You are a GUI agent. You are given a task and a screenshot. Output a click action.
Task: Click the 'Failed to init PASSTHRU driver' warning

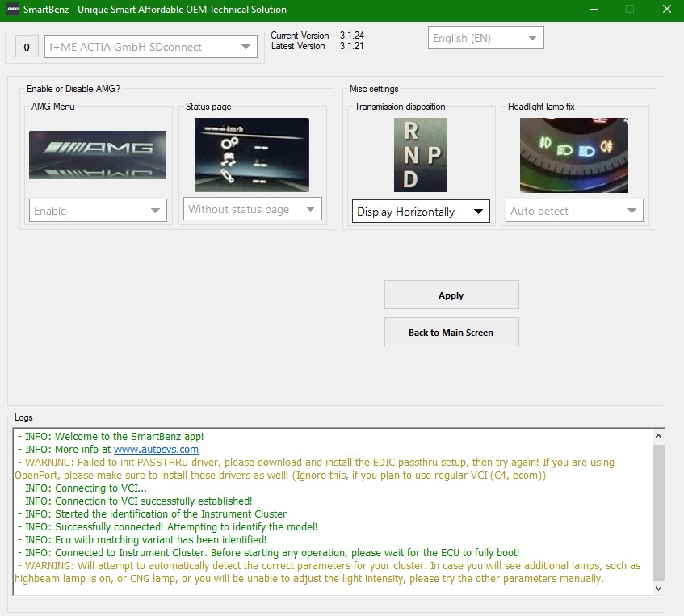click(x=314, y=468)
